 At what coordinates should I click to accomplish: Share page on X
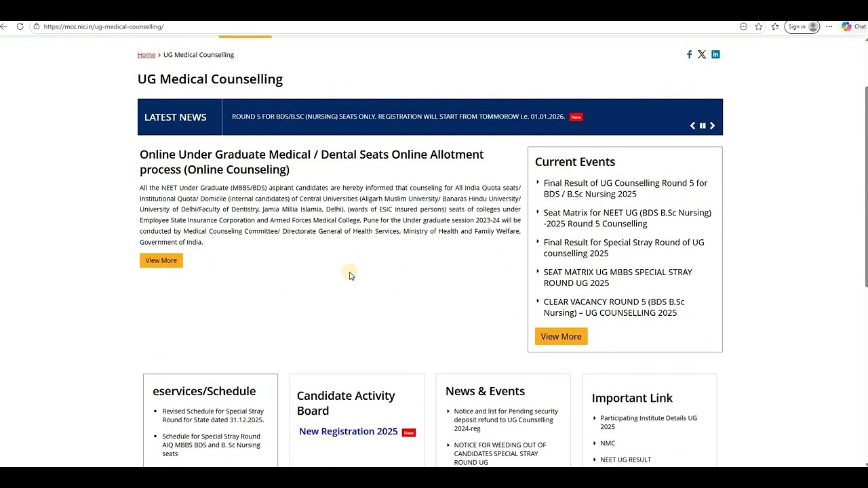(x=702, y=54)
